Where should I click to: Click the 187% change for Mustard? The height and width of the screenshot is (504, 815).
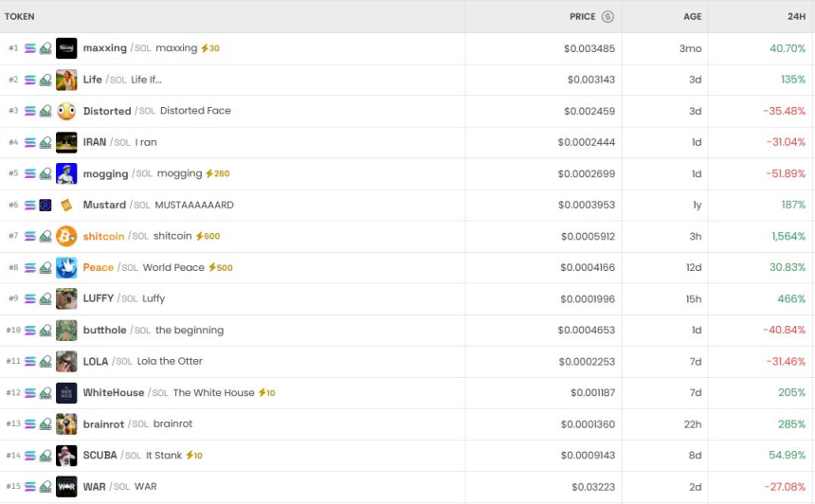(793, 205)
